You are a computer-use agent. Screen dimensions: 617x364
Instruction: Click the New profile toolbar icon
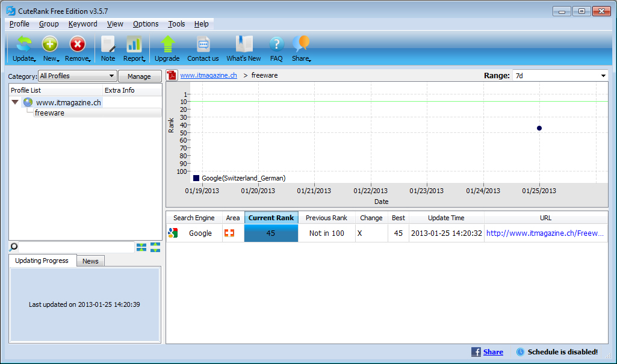pos(50,44)
